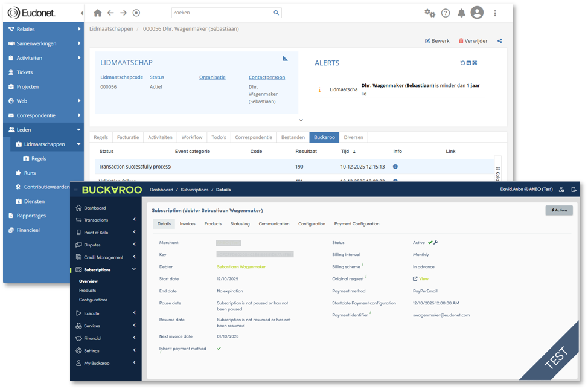
Task: Click the Buckaroo logout icon
Action: [574, 190]
